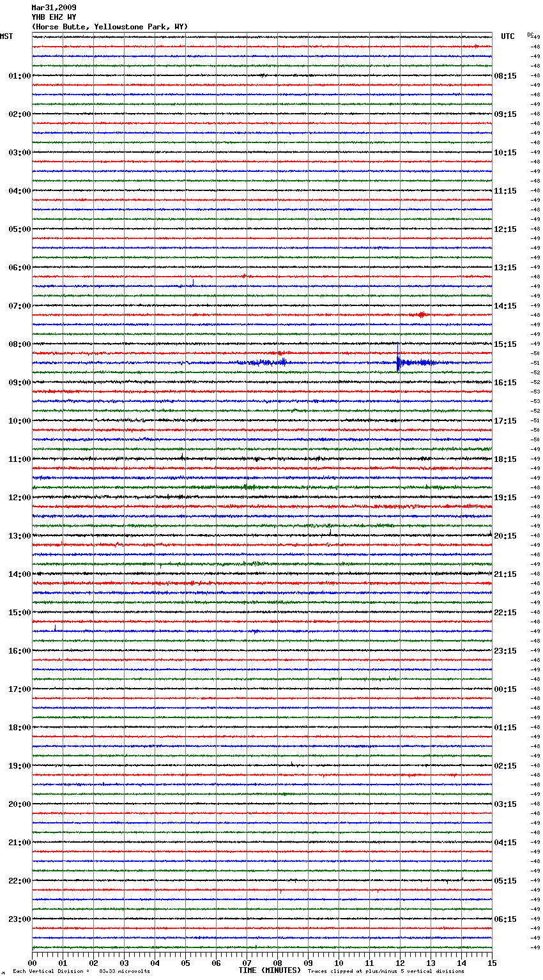Click the 11:15 UTC time label
The height and width of the screenshot is (980, 543).
point(505,191)
